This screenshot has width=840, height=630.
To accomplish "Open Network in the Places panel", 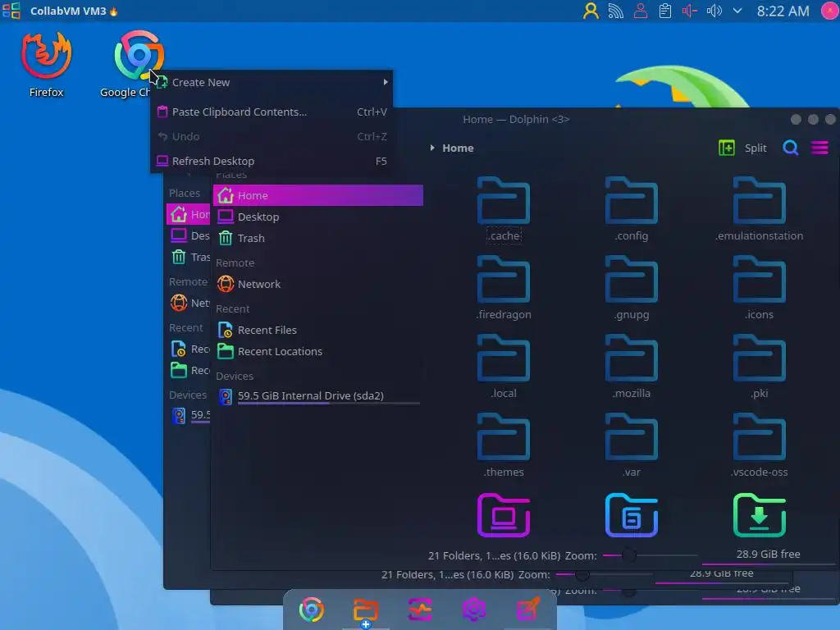I will [318, 285].
